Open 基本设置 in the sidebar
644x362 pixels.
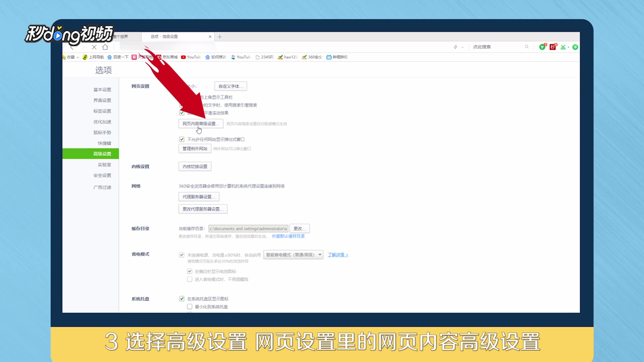(102, 90)
